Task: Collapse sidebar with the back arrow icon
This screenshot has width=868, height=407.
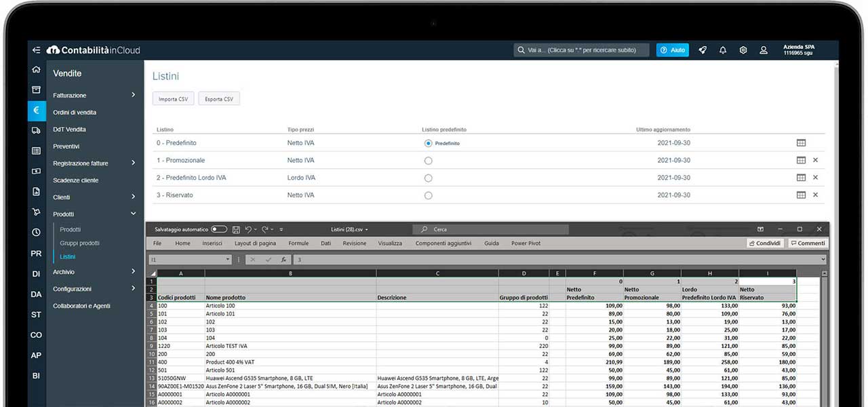Action: point(36,50)
